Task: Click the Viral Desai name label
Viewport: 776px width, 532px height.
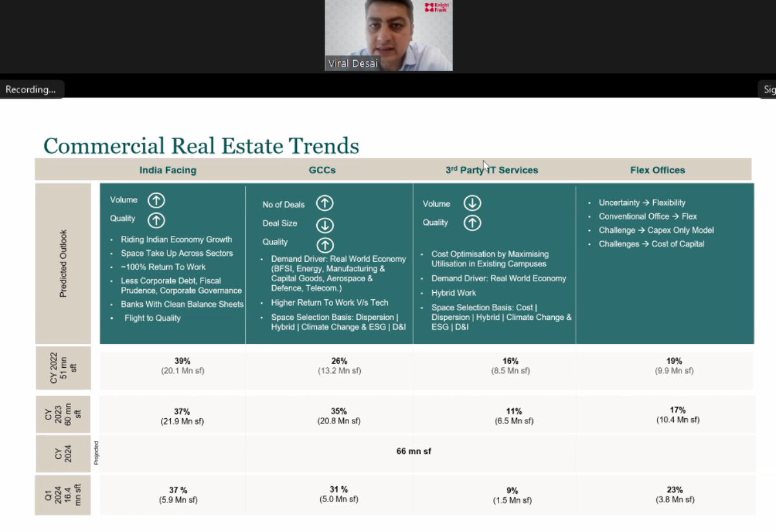Action: 352,63
